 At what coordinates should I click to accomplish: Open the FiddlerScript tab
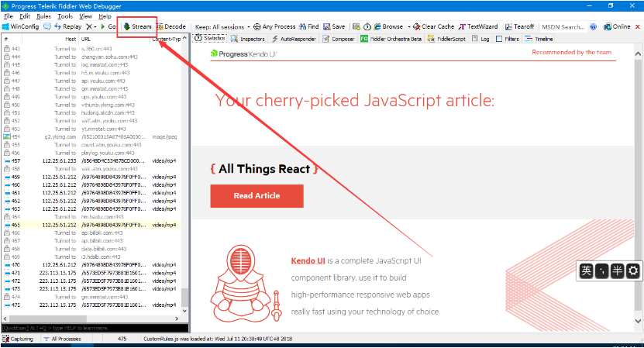coord(446,39)
